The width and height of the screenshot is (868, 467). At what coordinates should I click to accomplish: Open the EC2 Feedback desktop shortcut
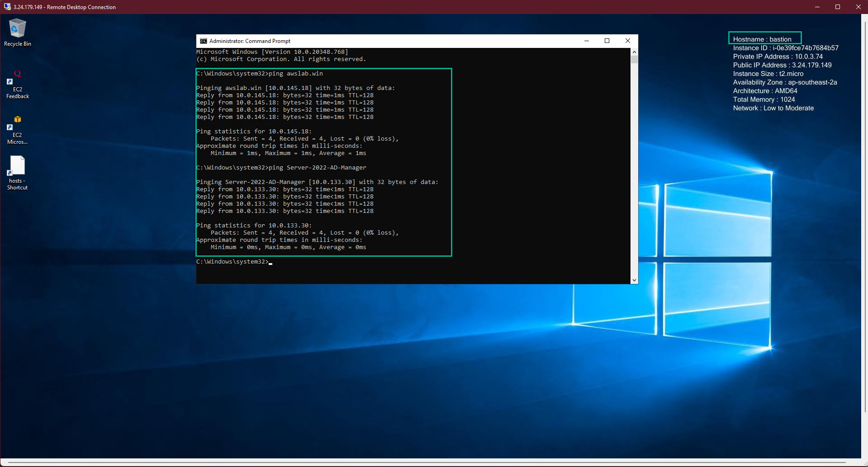(17, 84)
